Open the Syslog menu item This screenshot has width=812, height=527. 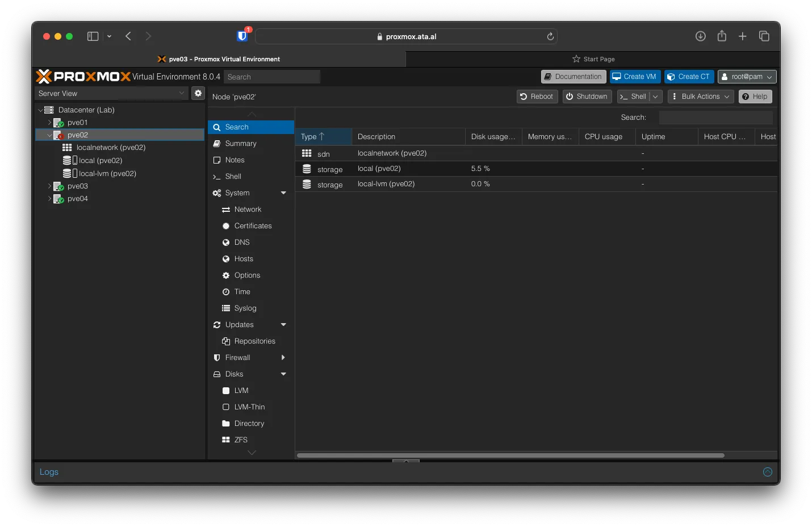(x=251, y=308)
